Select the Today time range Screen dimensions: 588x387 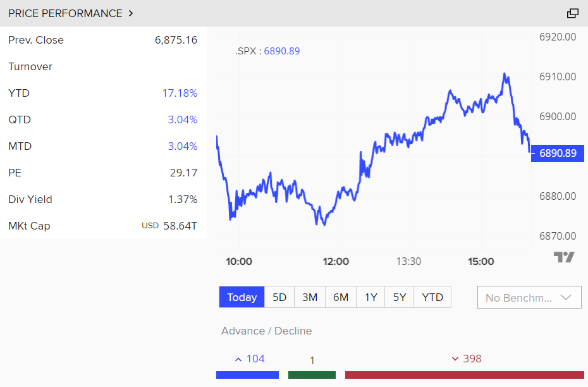tap(242, 297)
